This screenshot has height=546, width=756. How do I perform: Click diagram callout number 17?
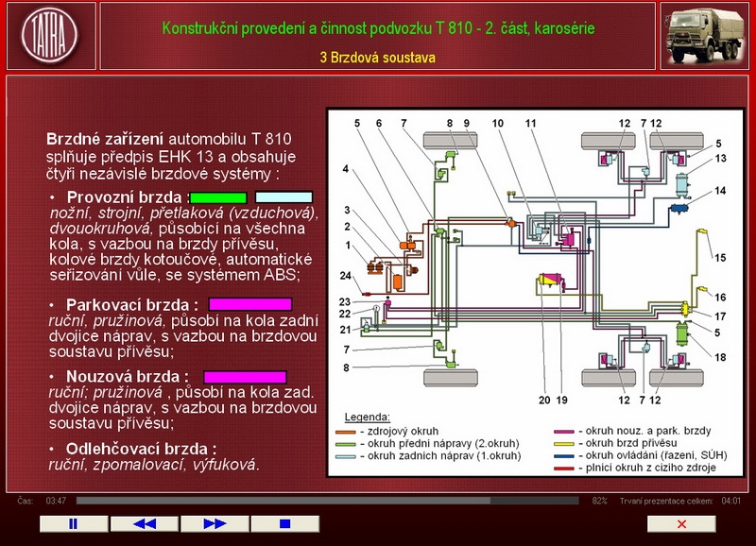(x=720, y=316)
